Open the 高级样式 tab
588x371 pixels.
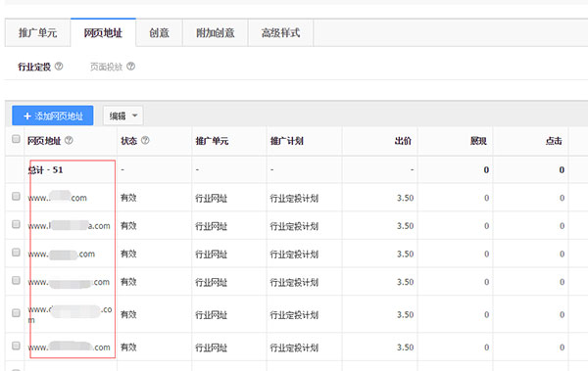click(280, 33)
